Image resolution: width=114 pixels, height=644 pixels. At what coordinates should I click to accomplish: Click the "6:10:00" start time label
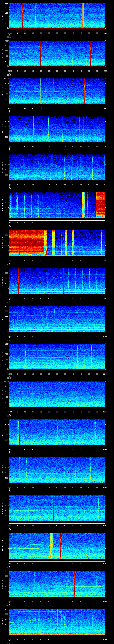pyautogui.click(x=9, y=374)
